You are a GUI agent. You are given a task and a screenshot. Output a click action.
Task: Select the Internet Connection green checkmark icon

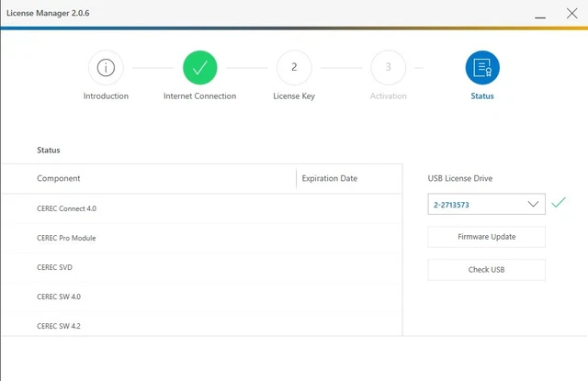click(x=199, y=67)
